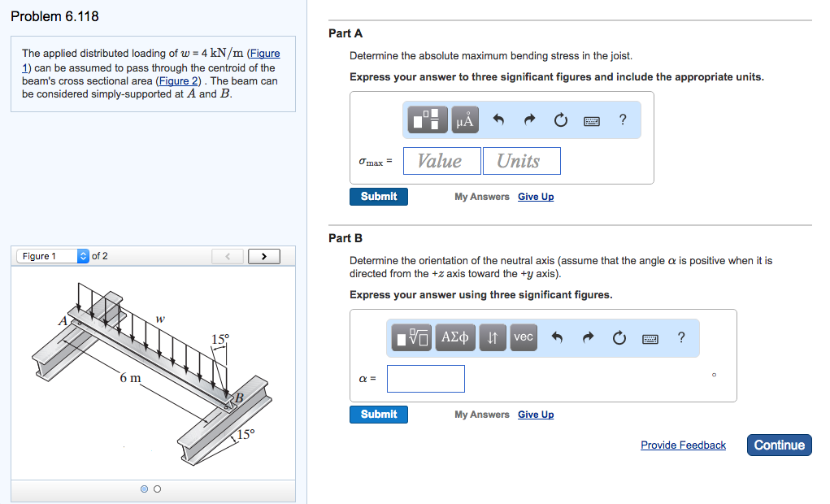Select the second figure page radio dot
This screenshot has width=830, height=504.
pos(158,489)
